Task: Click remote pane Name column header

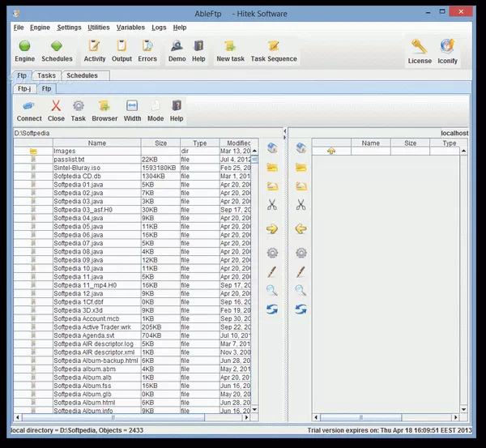Action: pos(371,143)
